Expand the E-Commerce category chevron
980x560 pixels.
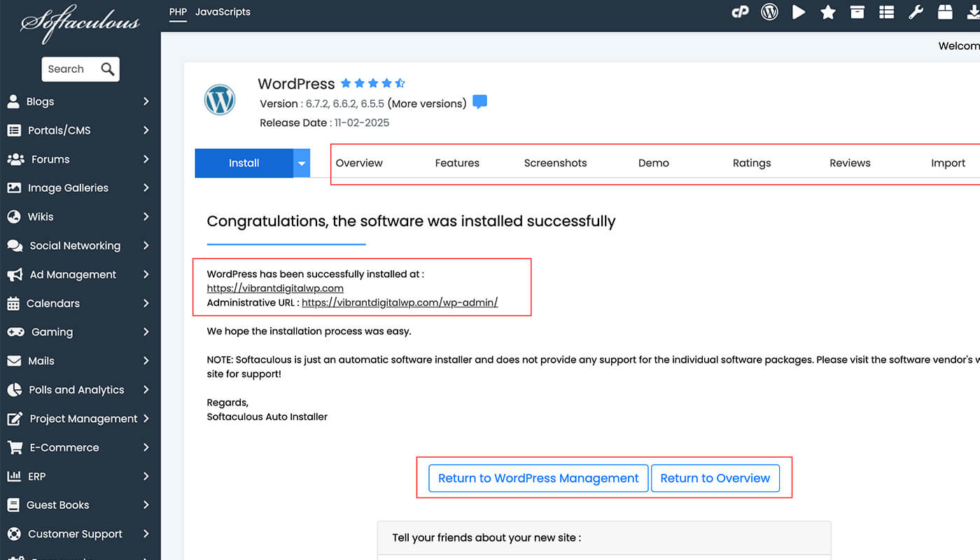pyautogui.click(x=146, y=447)
